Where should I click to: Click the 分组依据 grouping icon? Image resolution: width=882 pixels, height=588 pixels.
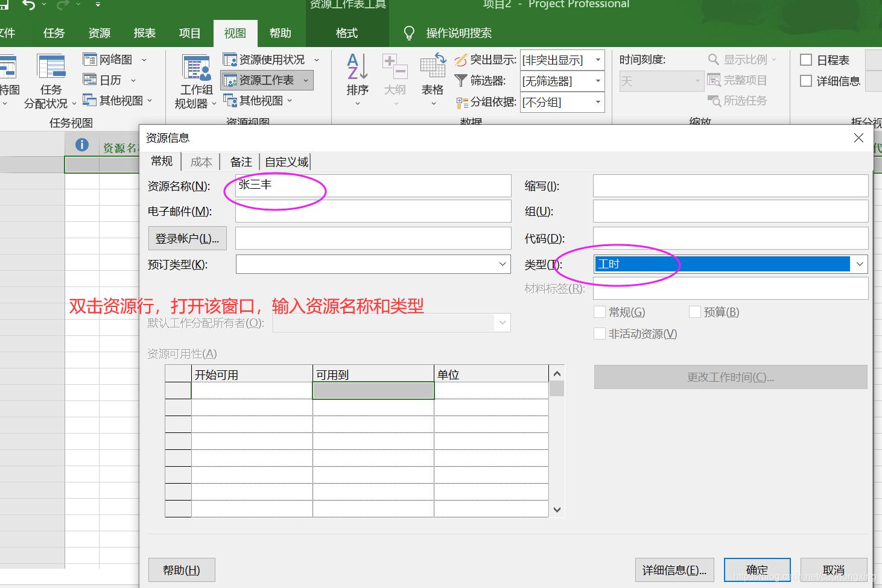coord(462,103)
